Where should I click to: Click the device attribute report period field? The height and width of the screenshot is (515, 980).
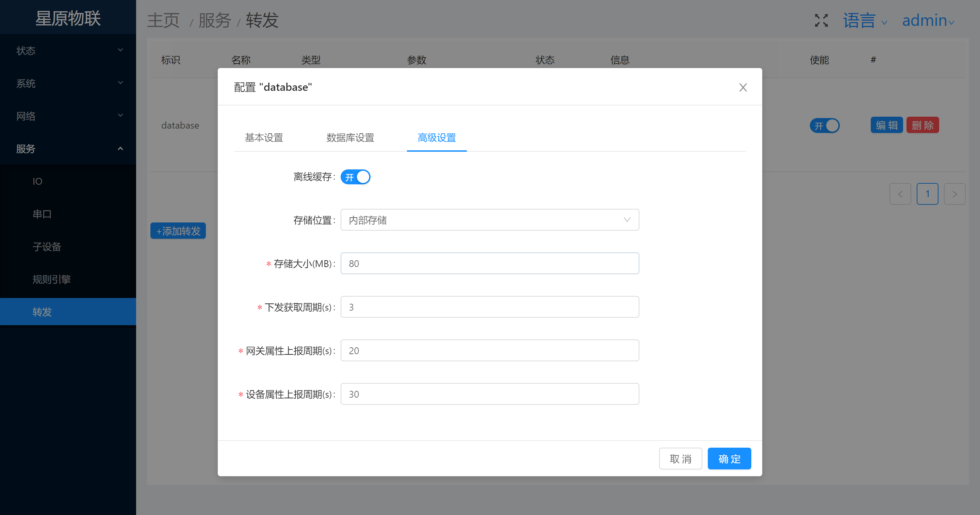click(489, 394)
